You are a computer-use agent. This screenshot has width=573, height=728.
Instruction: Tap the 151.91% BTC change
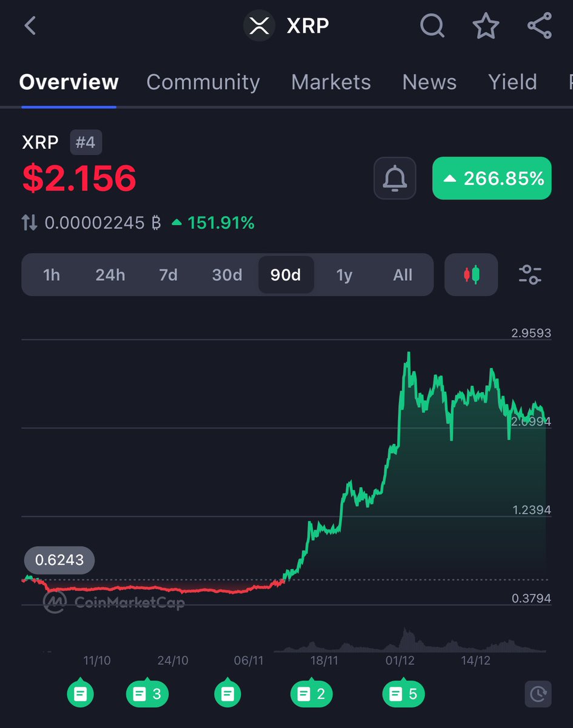coord(213,223)
